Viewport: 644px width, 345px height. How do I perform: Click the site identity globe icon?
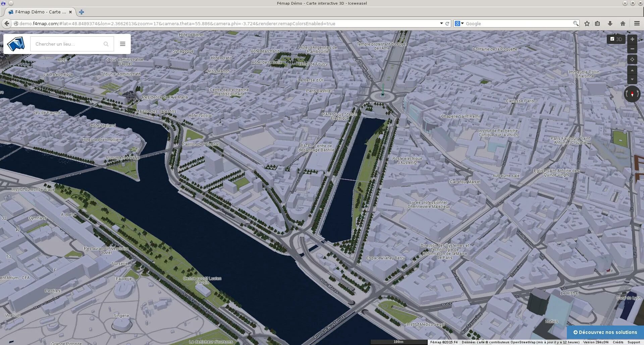click(16, 23)
